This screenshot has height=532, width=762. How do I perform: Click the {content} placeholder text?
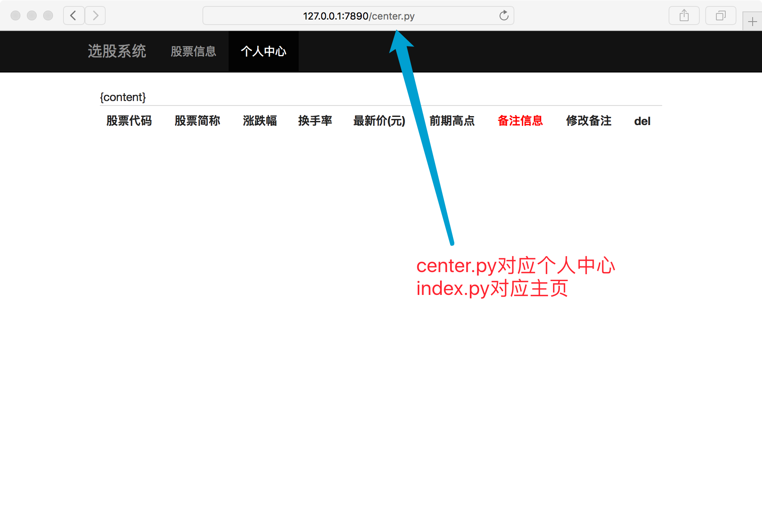click(x=123, y=97)
